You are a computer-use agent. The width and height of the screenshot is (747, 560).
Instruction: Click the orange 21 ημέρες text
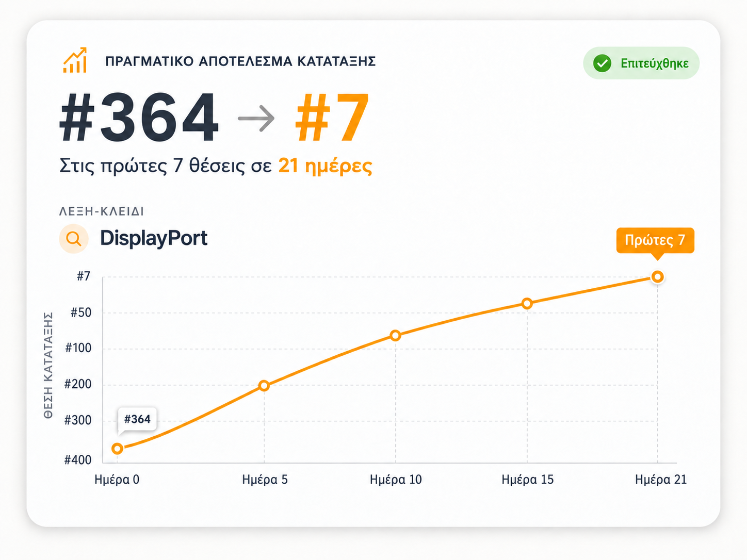tap(325, 166)
